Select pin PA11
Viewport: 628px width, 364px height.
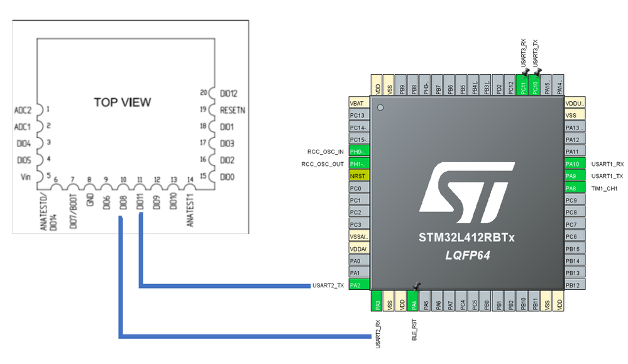tap(575, 152)
